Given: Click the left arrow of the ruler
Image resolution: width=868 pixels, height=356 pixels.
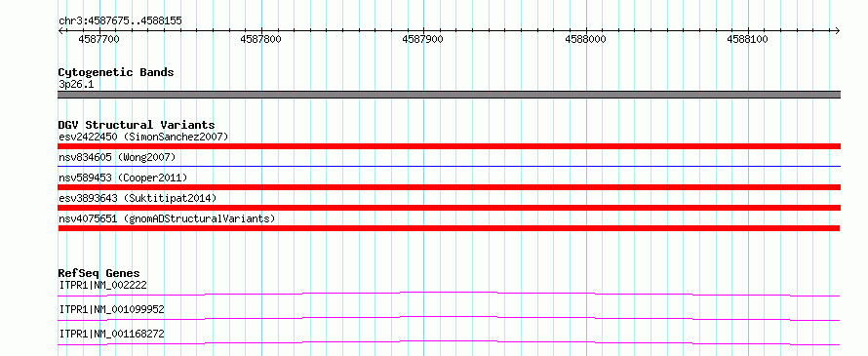Looking at the screenshot, I should (x=60, y=30).
